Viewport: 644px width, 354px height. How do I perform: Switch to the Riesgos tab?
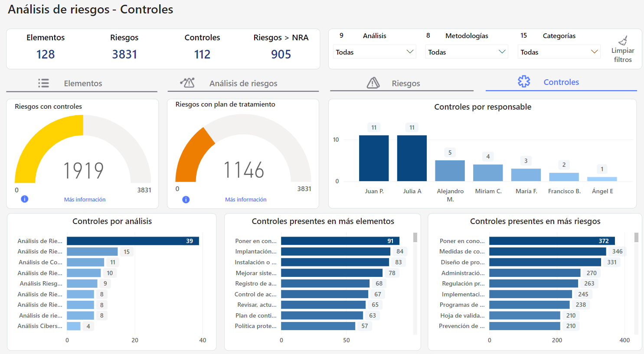pyautogui.click(x=405, y=83)
